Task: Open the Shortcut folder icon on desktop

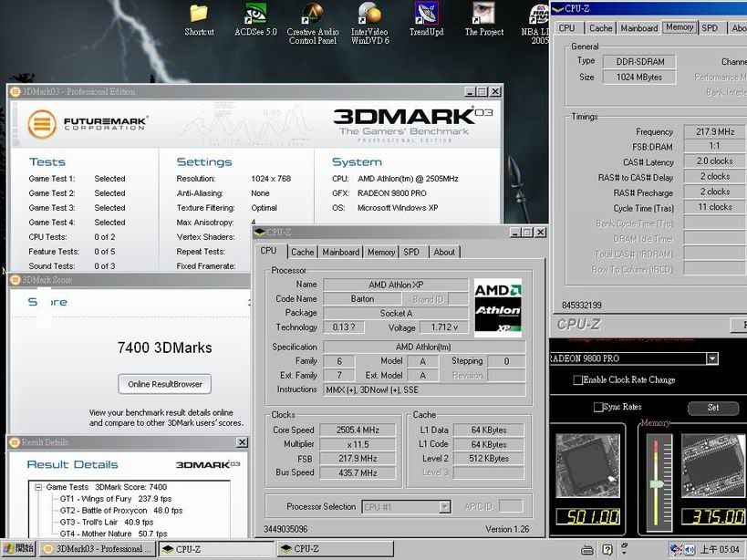Action: pos(199,20)
